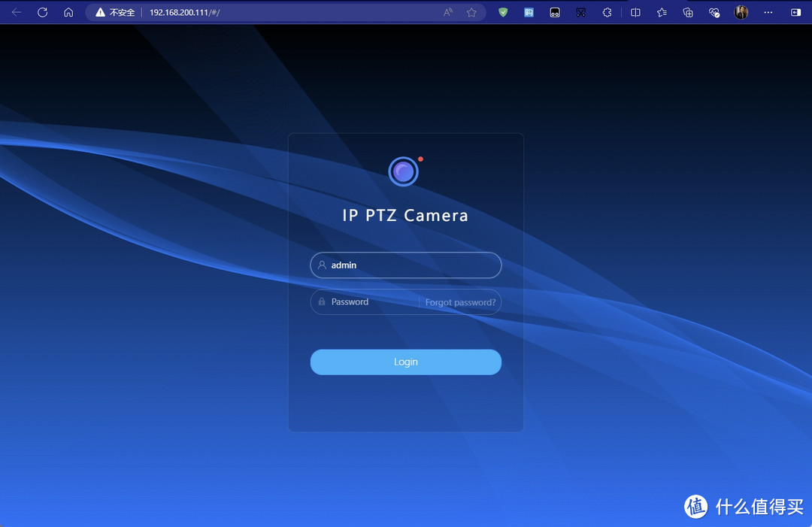Refresh the page with reload icon
812x527 pixels.
[x=42, y=12]
